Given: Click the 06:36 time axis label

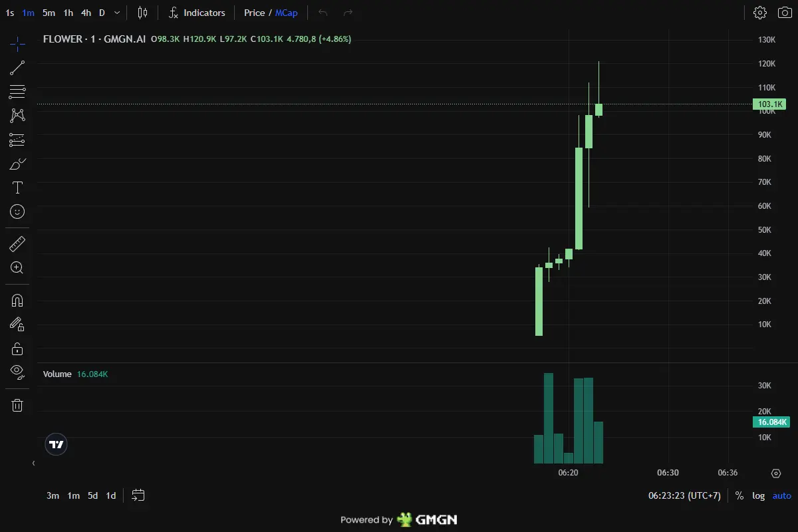Looking at the screenshot, I should click(x=728, y=473).
